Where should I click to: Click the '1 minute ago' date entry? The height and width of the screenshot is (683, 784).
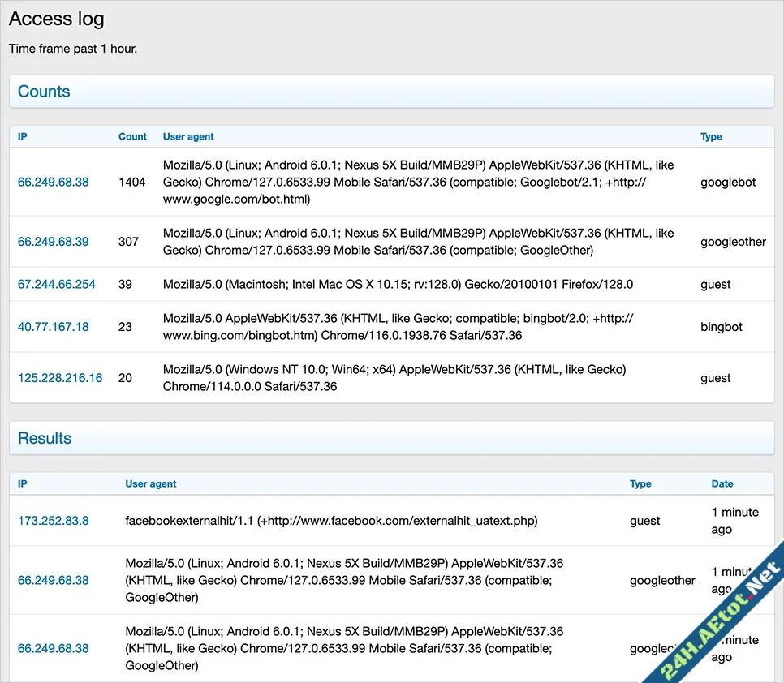point(734,521)
